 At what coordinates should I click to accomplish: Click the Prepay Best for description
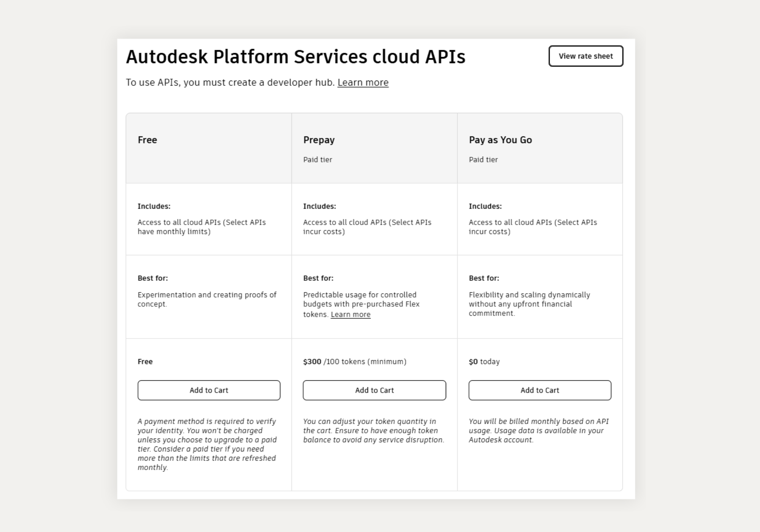point(360,304)
